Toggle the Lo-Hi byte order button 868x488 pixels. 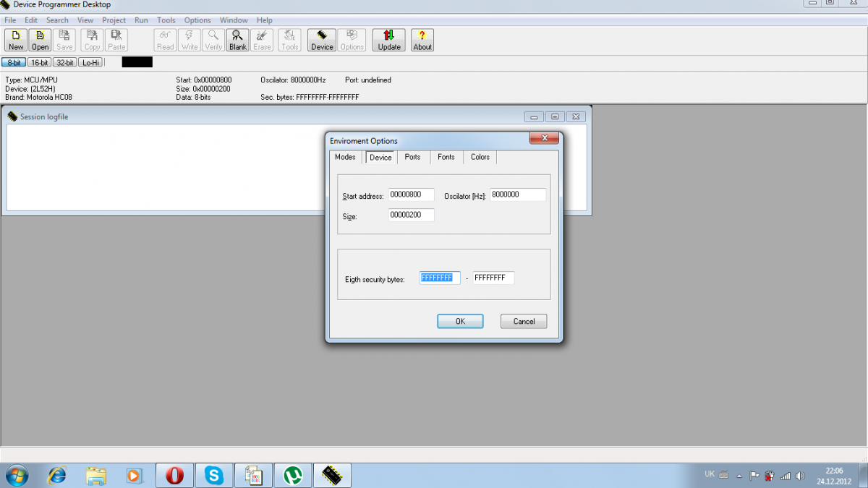[x=90, y=63]
